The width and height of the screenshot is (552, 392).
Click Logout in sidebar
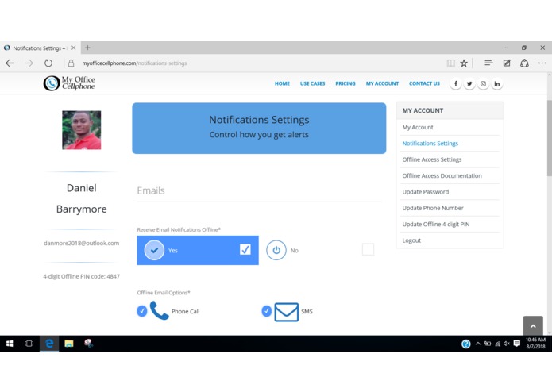click(411, 240)
